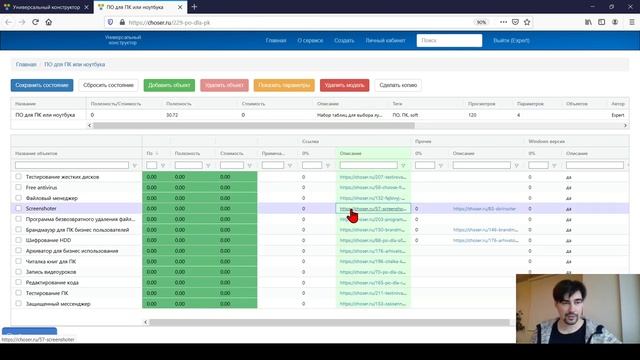Click the padlock site info icon
Viewport: 640px width, 360px height.
[x=122, y=22]
